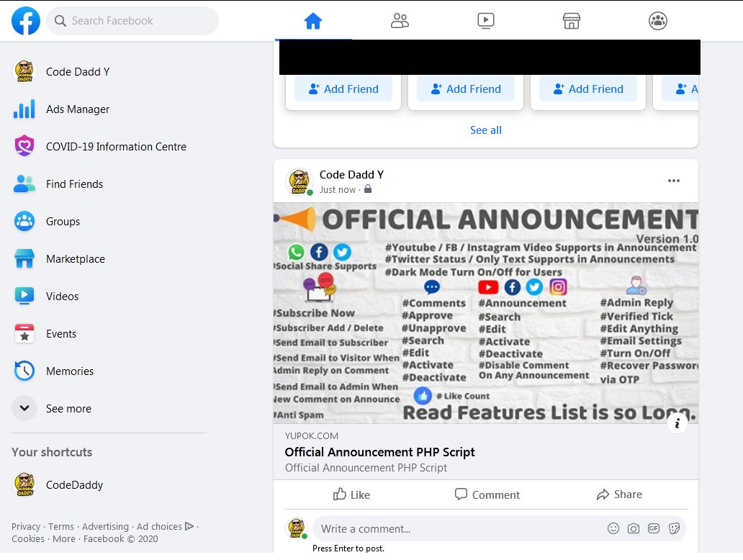Open the Privacy footer link
The width and height of the screenshot is (743, 560).
click(x=26, y=526)
